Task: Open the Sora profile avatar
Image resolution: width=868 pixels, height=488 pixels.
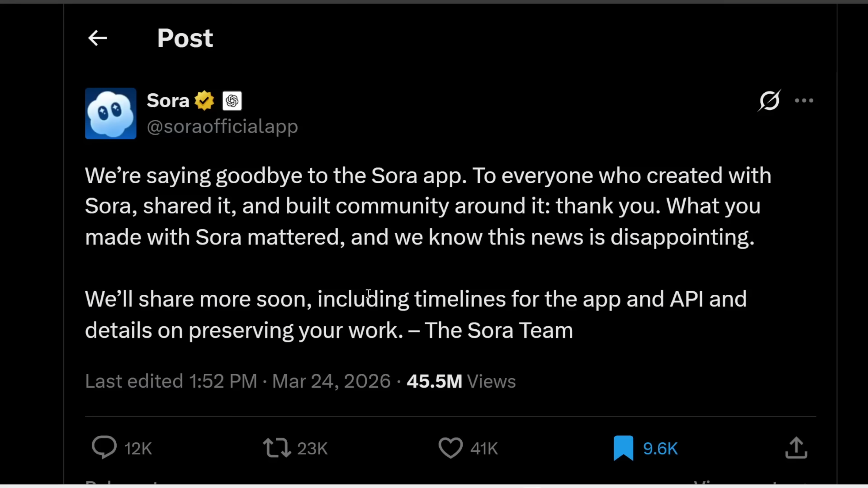Action: tap(111, 113)
